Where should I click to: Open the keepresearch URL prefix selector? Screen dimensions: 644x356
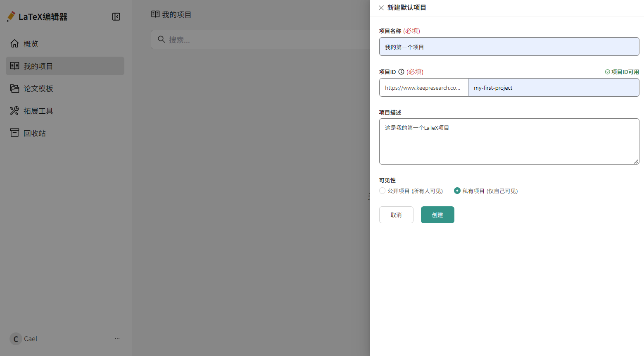[423, 87]
